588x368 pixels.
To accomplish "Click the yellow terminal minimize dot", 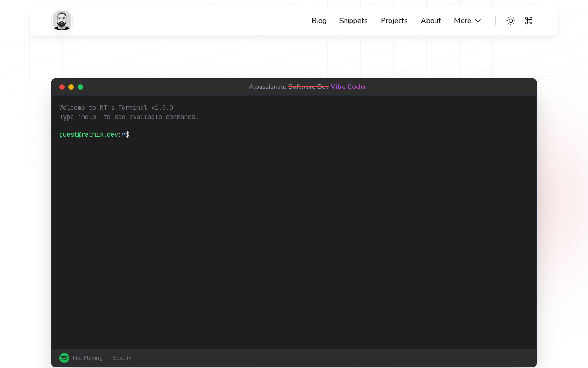I will click(71, 87).
